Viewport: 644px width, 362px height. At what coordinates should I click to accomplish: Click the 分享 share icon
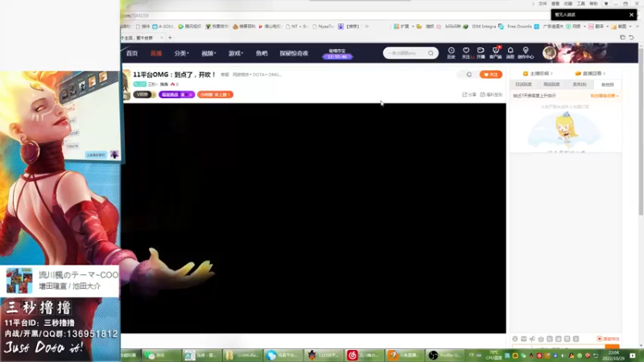469,94
